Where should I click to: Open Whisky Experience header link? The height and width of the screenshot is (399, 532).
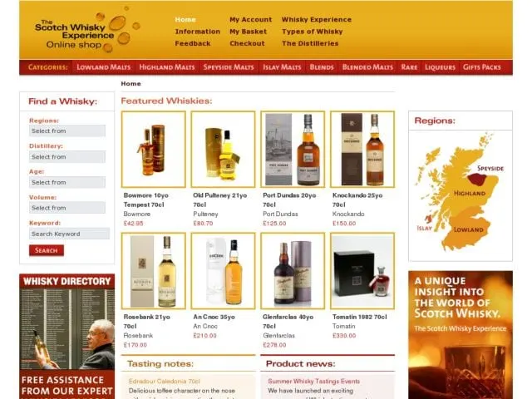point(317,20)
